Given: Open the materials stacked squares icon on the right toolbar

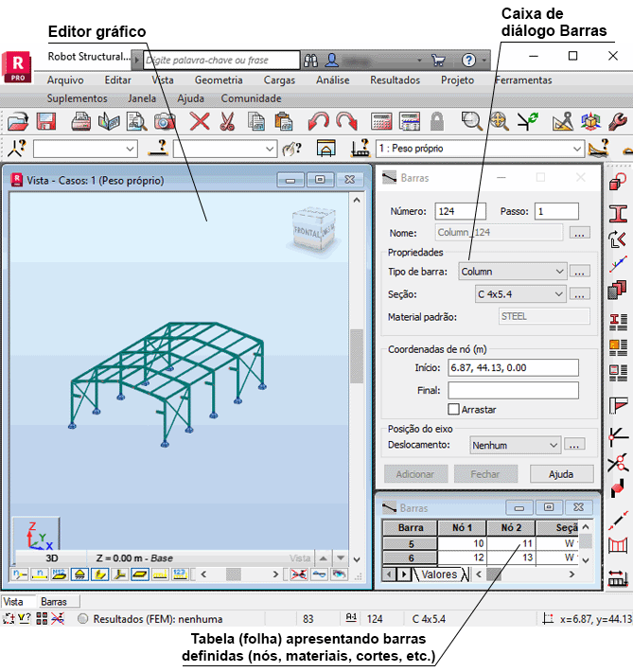Looking at the screenshot, I should [618, 291].
